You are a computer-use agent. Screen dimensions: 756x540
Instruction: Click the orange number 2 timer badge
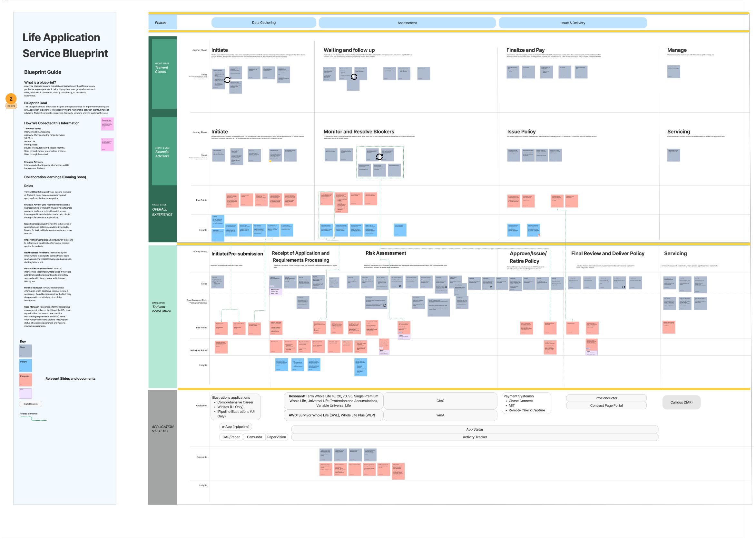click(x=11, y=99)
